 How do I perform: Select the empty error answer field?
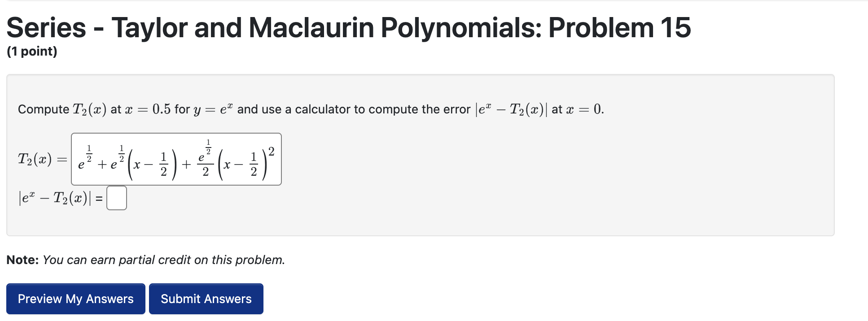click(x=117, y=198)
